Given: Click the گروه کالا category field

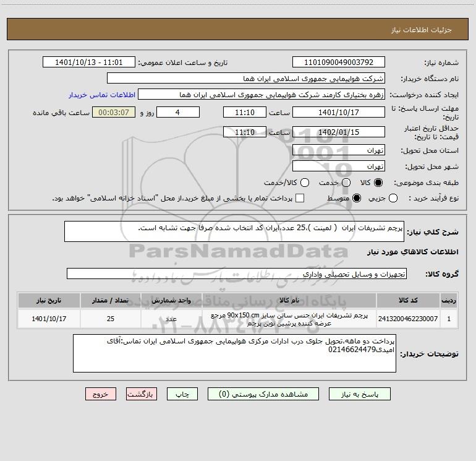Looking at the screenshot, I should 236,274.
